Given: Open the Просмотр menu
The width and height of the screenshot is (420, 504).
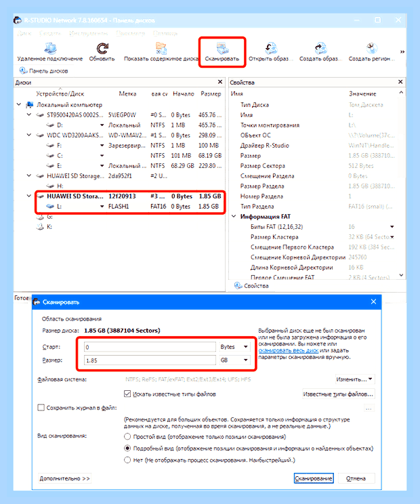Looking at the screenshot, I should point(130,33).
